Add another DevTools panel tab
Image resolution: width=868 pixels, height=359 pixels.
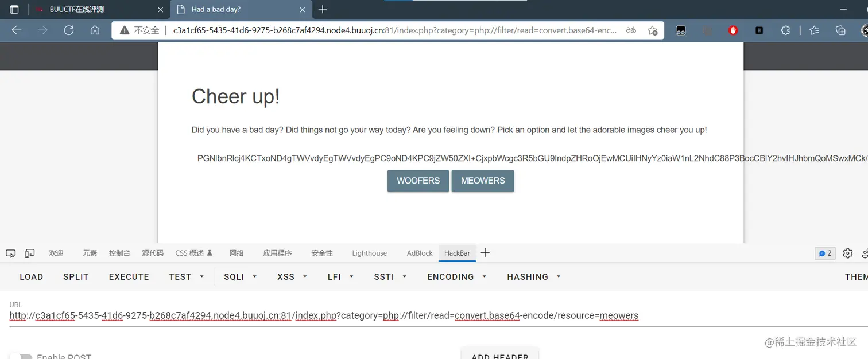[x=485, y=252]
